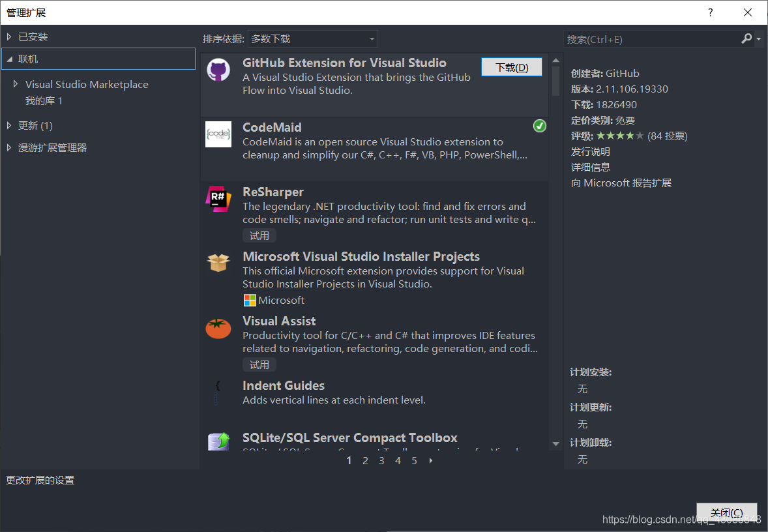Click the 创建者: GitHub text

(605, 74)
